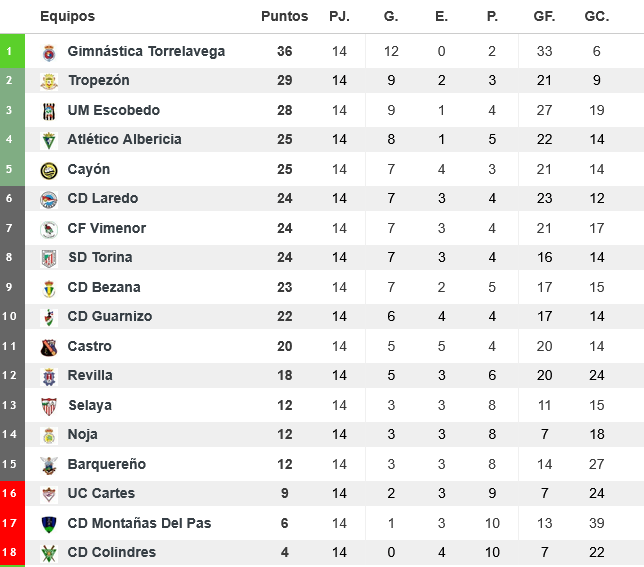Click the CD Colindres badge icon

[x=48, y=553]
